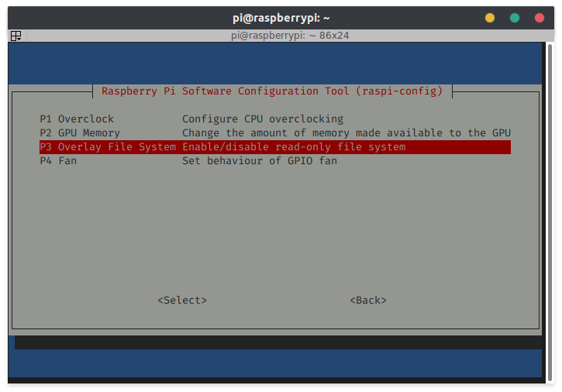This screenshot has height=392, width=562.
Task: Select P3 Overlay File System entry
Action: [x=275, y=147]
